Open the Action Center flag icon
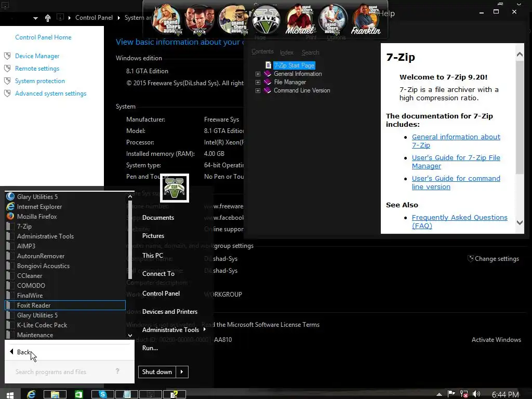The image size is (532, 399). (x=451, y=394)
